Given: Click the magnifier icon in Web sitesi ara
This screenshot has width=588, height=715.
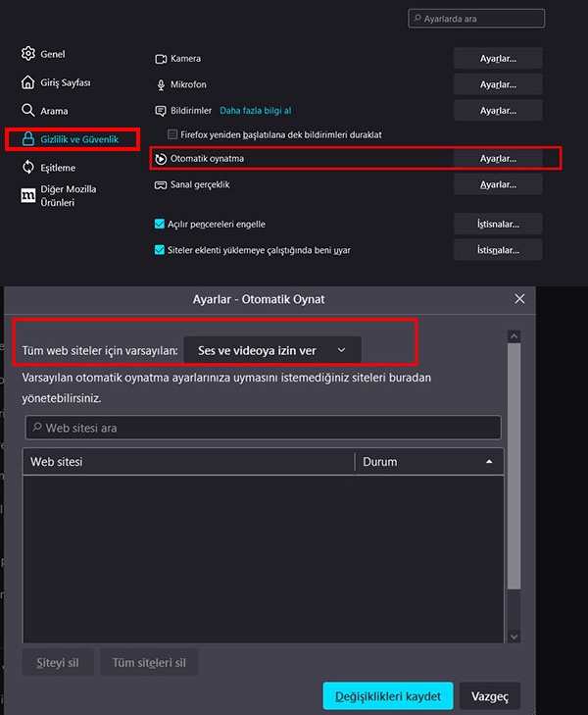Looking at the screenshot, I should [37, 428].
